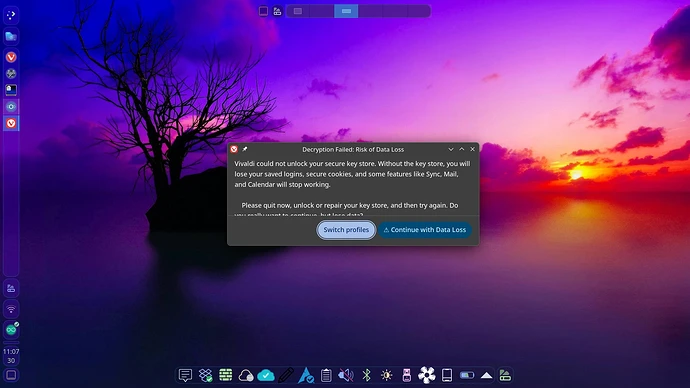Open the pencil icon in the bottom tray
This screenshot has height=388, width=690.
(286, 375)
